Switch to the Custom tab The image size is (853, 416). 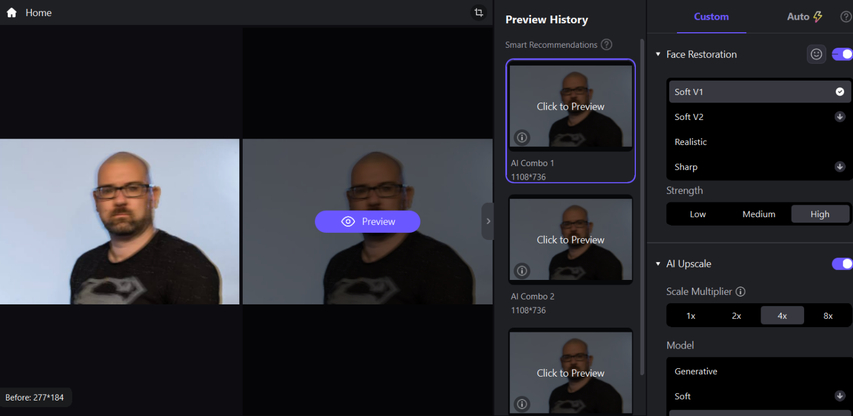coord(711,17)
